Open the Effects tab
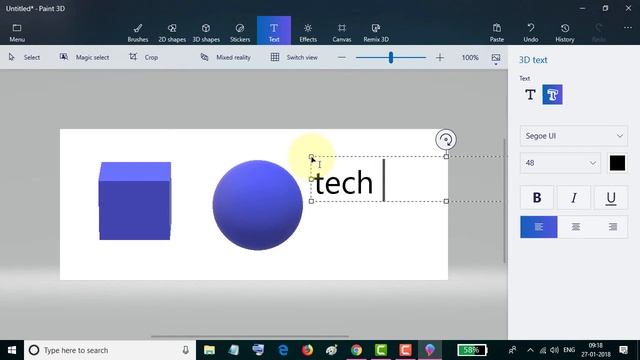The width and height of the screenshot is (640, 360). point(308,33)
